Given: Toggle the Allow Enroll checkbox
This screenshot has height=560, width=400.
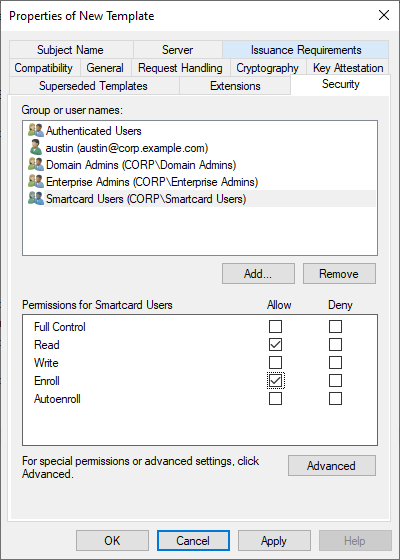Looking at the screenshot, I should coord(275,381).
